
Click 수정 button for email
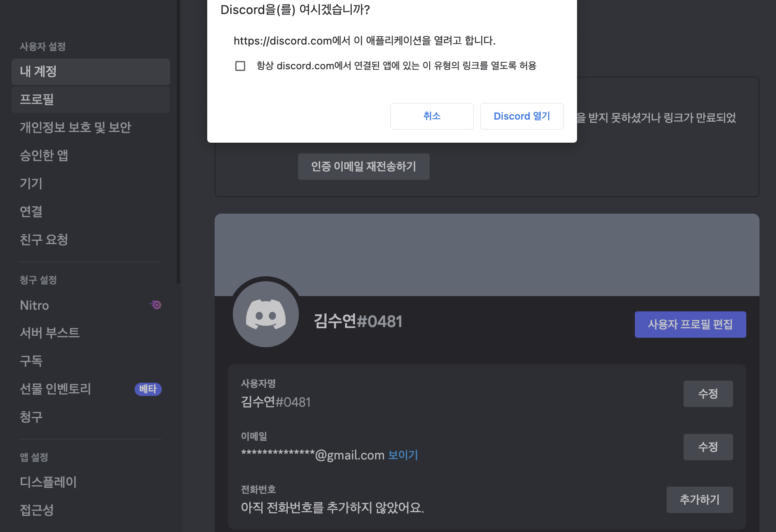pos(708,447)
